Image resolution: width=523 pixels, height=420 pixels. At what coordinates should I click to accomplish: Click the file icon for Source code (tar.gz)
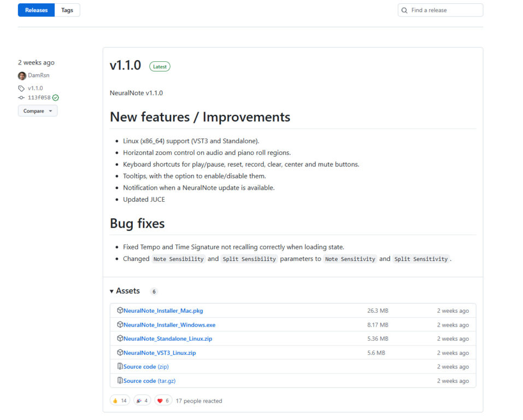click(120, 381)
